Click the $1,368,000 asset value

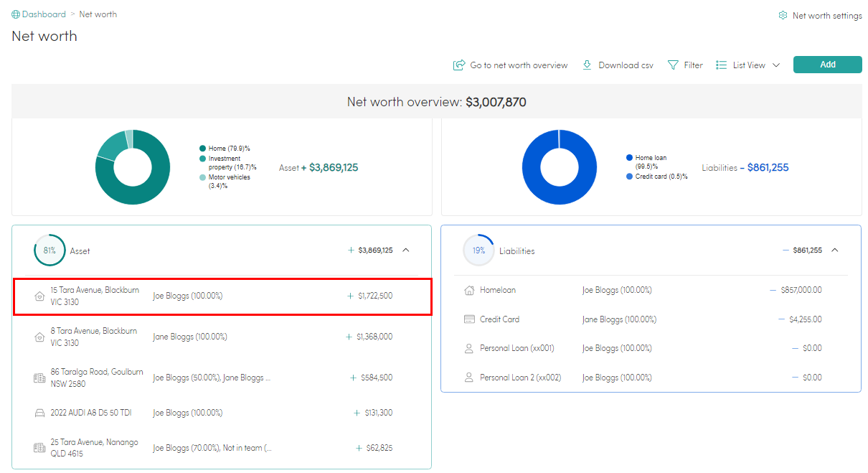coord(374,337)
